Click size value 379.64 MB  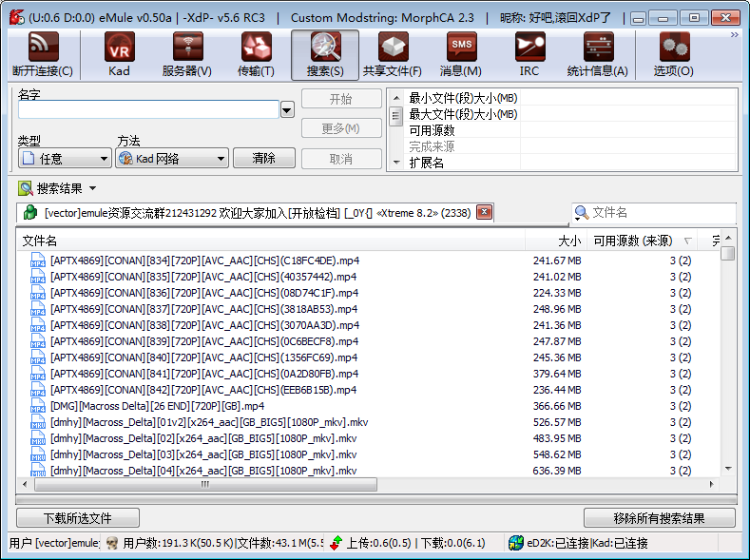(x=557, y=374)
